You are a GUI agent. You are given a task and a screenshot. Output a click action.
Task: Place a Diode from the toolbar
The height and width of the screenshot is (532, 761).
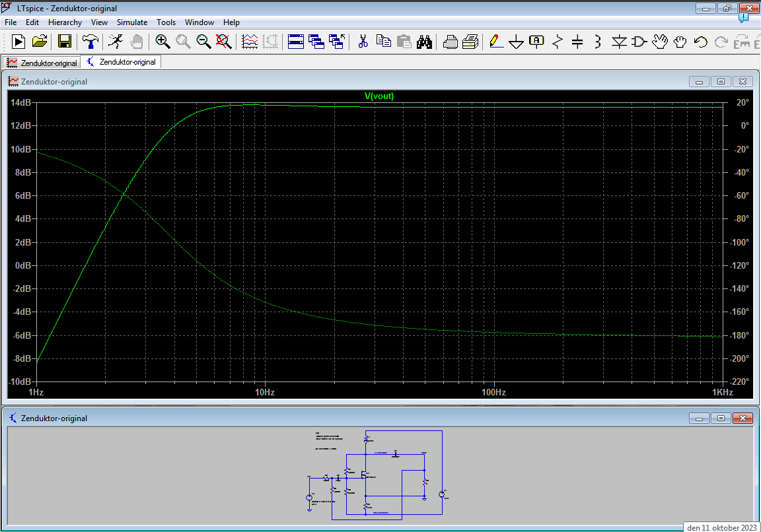click(x=619, y=42)
